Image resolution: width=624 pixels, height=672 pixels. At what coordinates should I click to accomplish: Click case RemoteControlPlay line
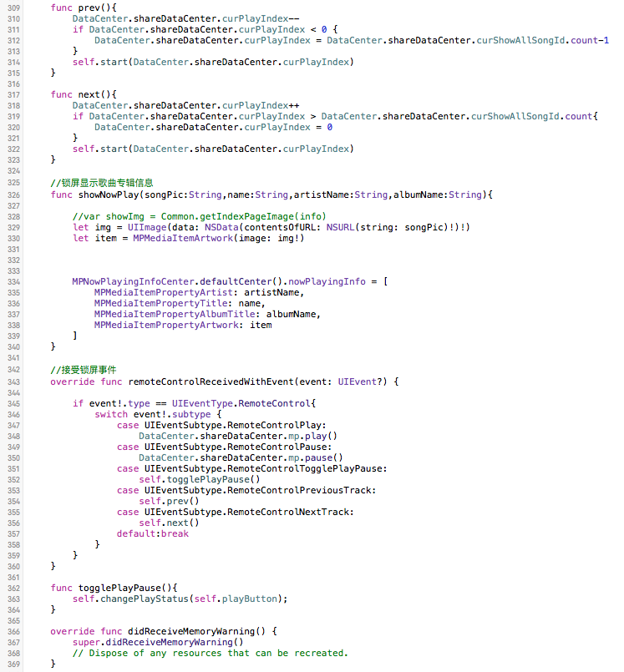click(x=221, y=425)
